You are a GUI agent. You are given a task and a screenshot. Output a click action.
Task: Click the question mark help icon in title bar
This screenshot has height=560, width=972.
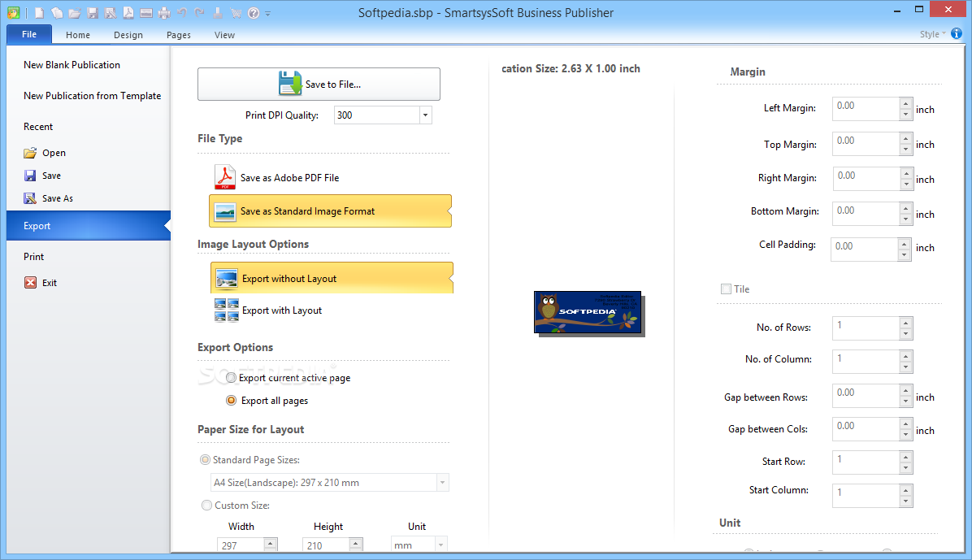point(254,12)
